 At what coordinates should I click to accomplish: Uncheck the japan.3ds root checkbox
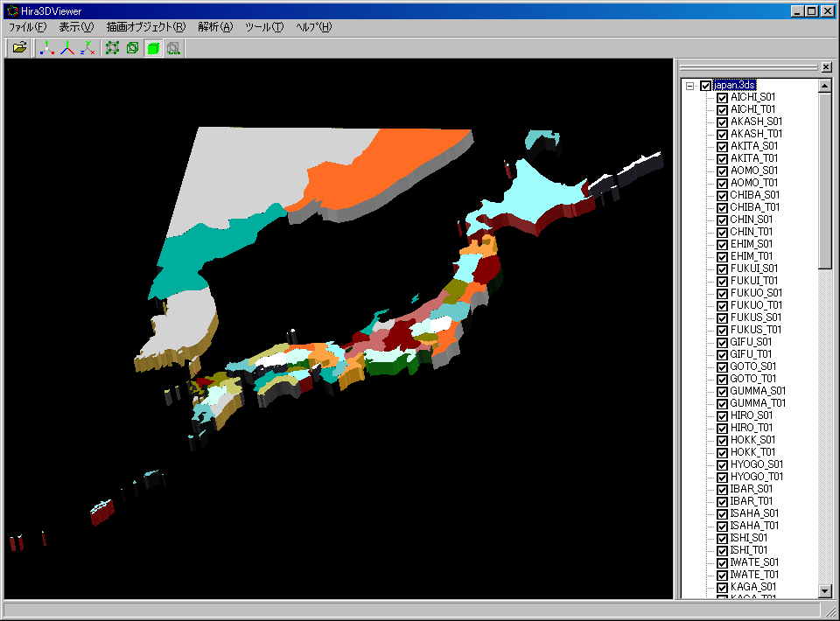click(705, 86)
